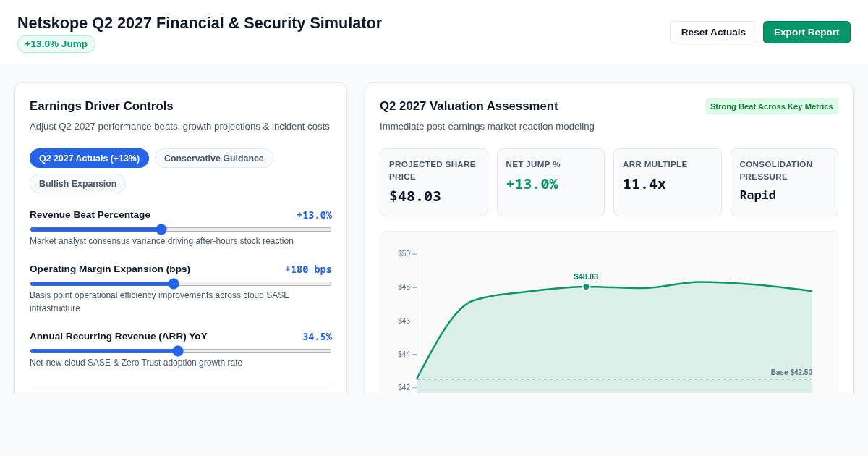The height and width of the screenshot is (456, 868).
Task: Click the $48.03 data point on chart
Action: 587,287
